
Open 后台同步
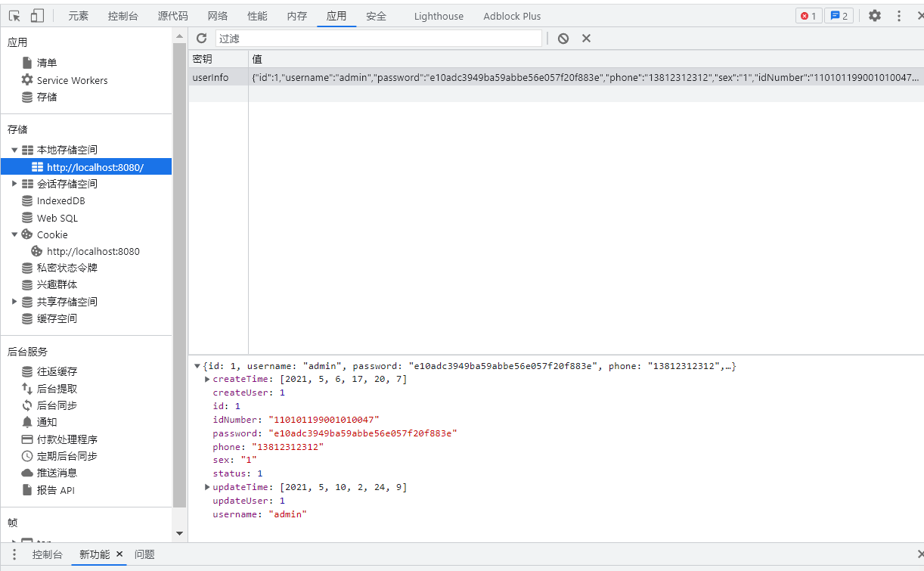coord(57,405)
